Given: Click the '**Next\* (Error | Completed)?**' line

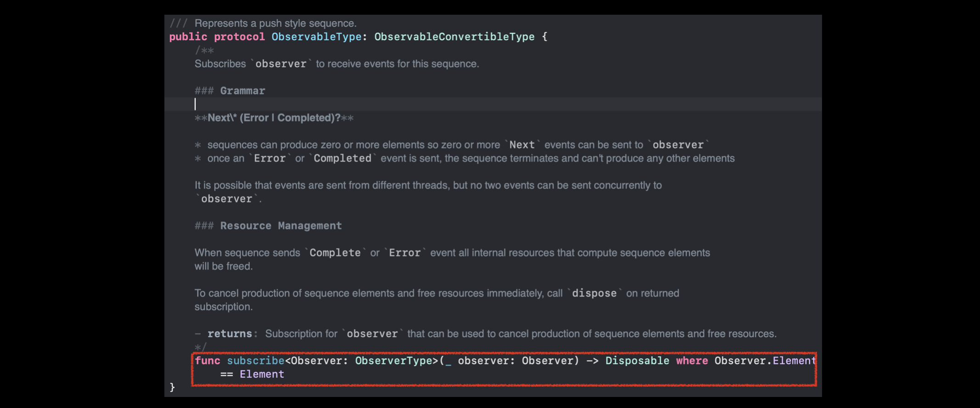Looking at the screenshot, I should pos(274,118).
